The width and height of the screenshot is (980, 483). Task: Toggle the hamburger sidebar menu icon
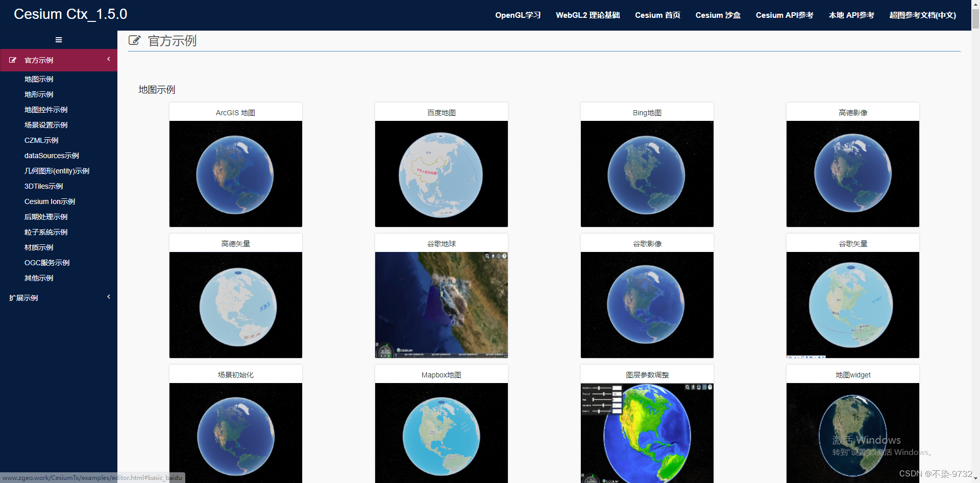(x=59, y=40)
